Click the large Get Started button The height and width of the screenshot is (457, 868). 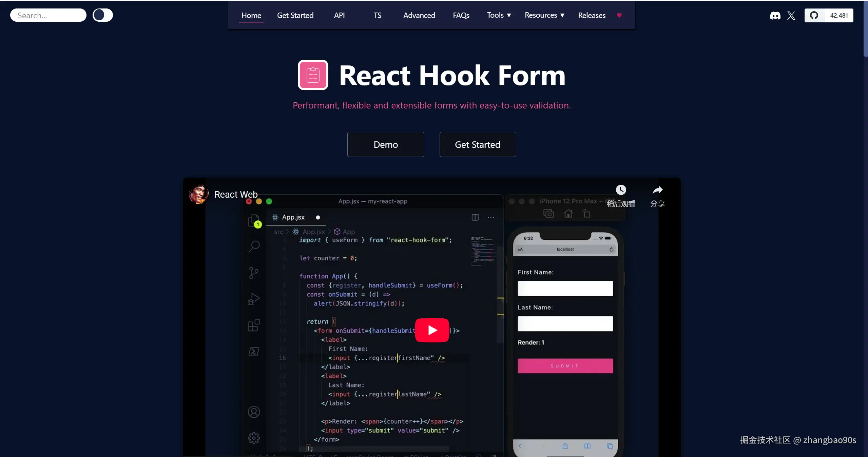coord(478,144)
